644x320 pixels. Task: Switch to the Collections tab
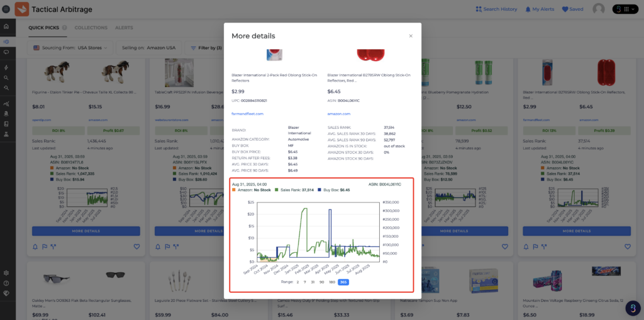click(91, 28)
